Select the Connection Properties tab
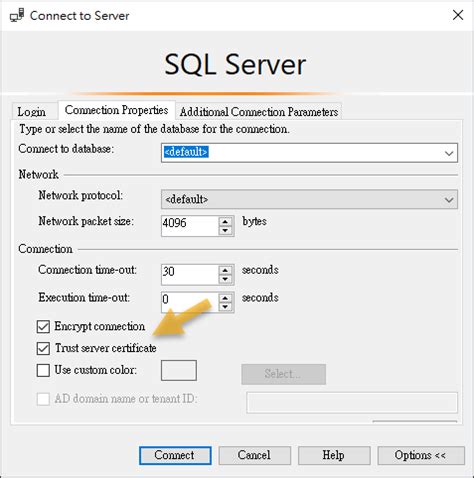 tap(116, 110)
